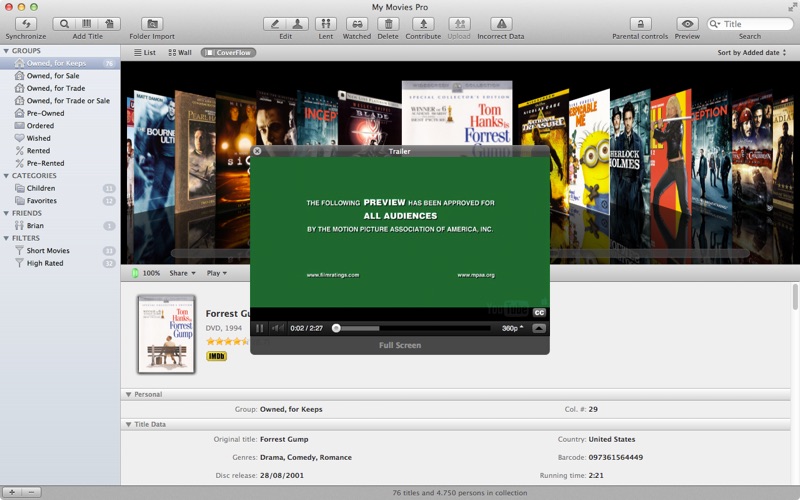Screen dimensions: 800x500
Task: Pause the trailer playback
Action: click(260, 328)
